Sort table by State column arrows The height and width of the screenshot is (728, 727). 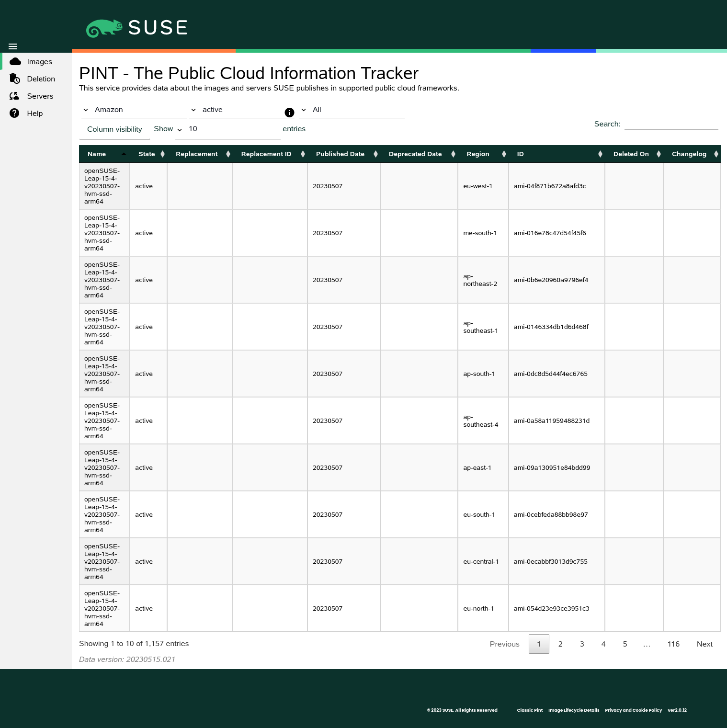tap(162, 154)
